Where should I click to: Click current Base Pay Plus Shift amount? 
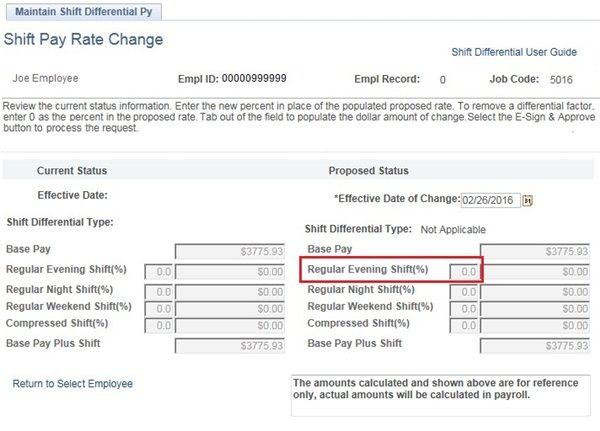coord(229,346)
